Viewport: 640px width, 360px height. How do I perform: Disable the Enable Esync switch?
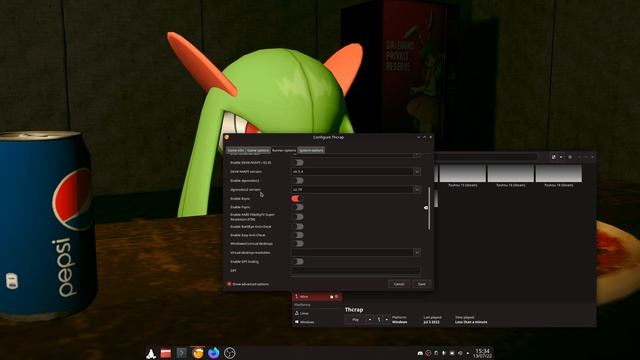pyautogui.click(x=297, y=198)
